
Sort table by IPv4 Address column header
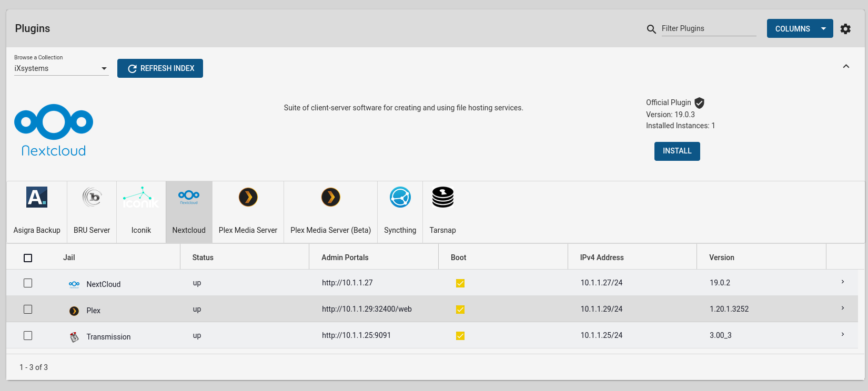tap(602, 258)
